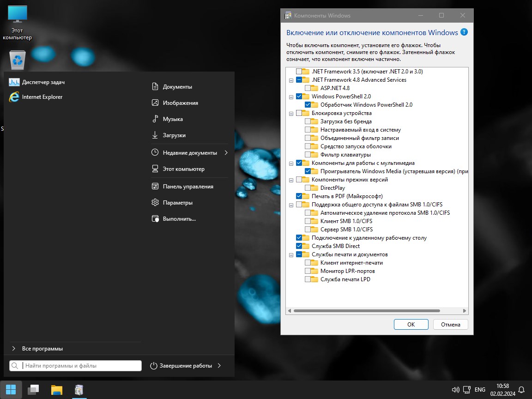
Task: Check the Клиент SMB 1.0/CIFS checkbox
Action: (308, 221)
